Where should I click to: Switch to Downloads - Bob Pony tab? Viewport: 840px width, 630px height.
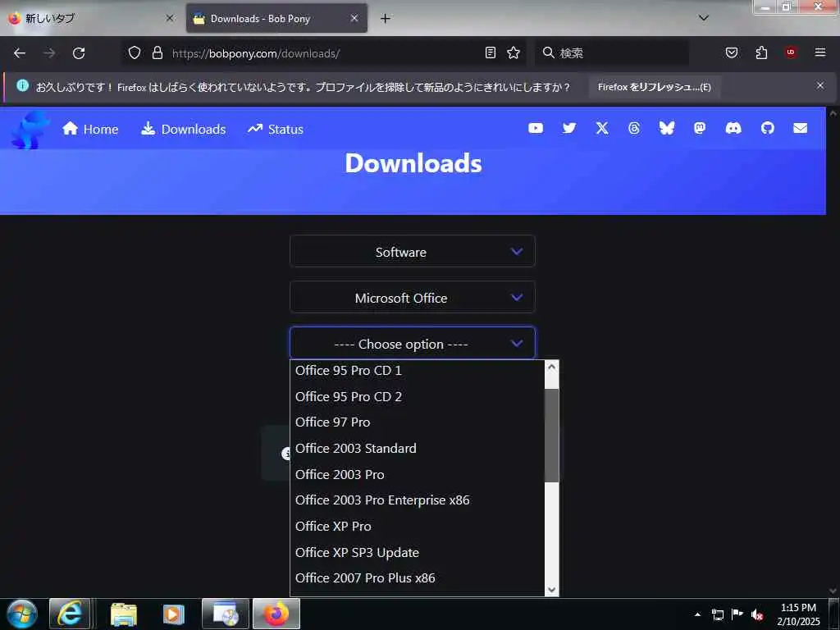[276, 18]
